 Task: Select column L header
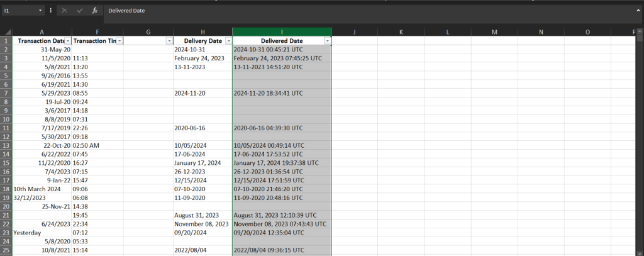448,32
